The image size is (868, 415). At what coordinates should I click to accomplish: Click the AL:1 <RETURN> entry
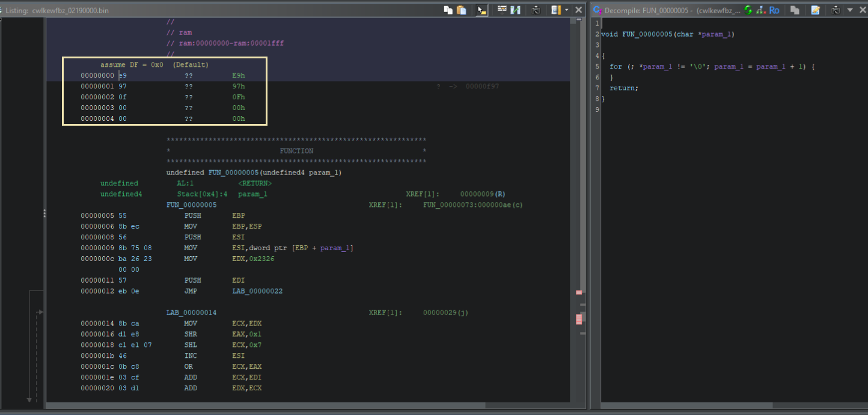pyautogui.click(x=224, y=183)
